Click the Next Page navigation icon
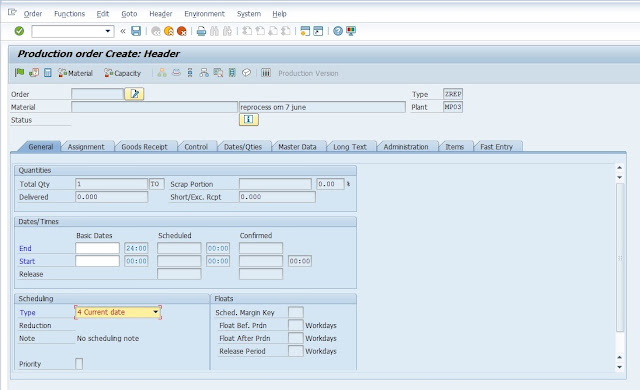 (273, 31)
